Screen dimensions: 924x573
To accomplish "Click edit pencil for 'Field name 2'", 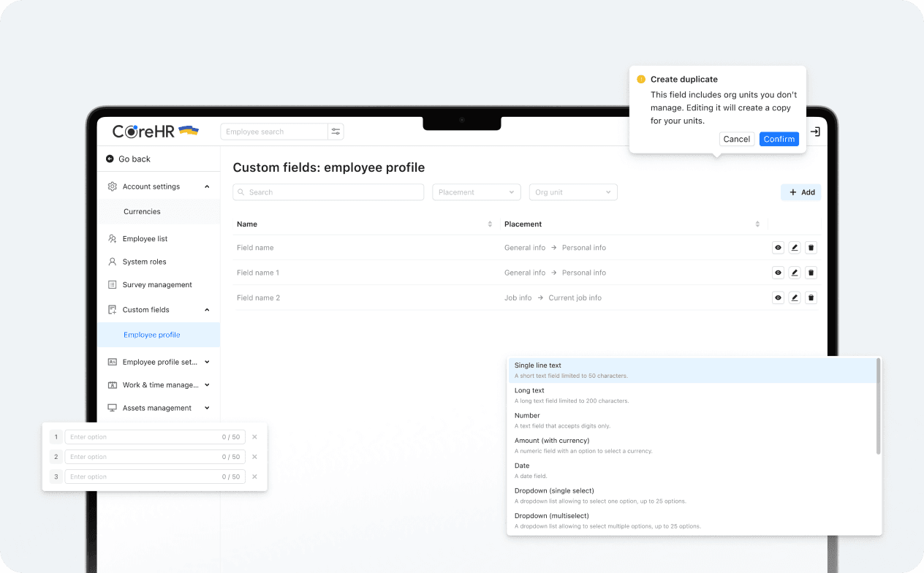I will click(795, 297).
